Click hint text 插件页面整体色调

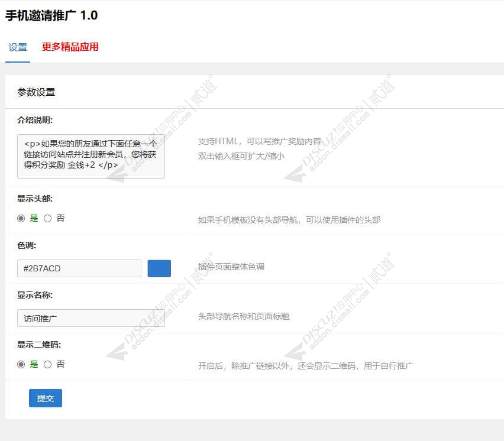pos(231,267)
